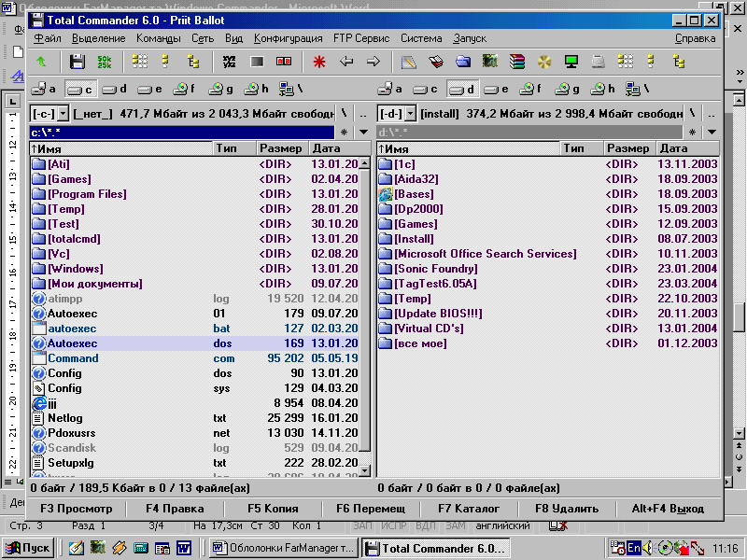The height and width of the screenshot is (560, 747).
Task: Click the Пуск start button
Action: coord(28,548)
